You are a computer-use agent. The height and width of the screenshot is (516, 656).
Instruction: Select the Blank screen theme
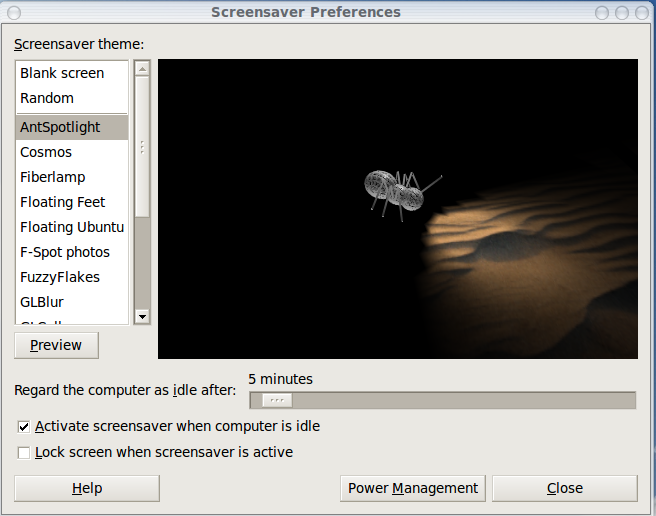72,73
